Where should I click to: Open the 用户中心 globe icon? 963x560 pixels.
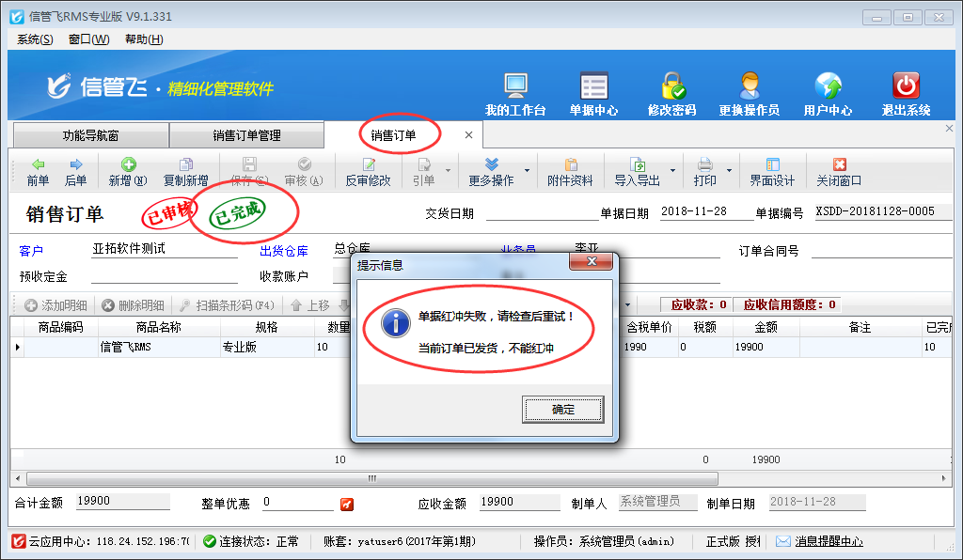828,94
